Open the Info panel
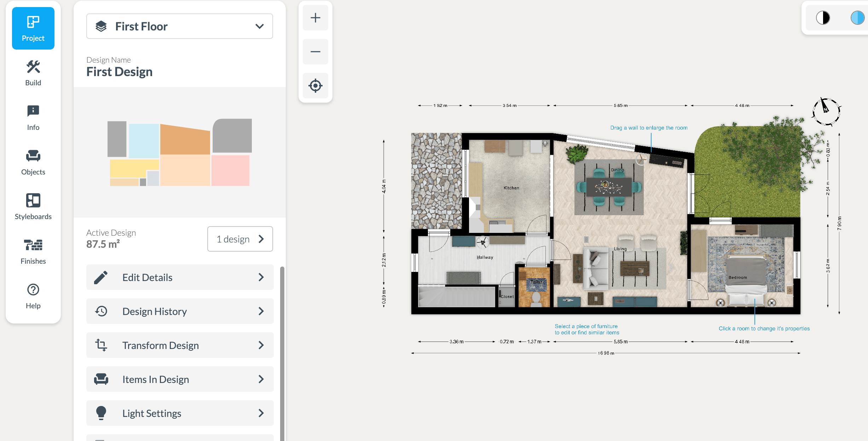 33,118
